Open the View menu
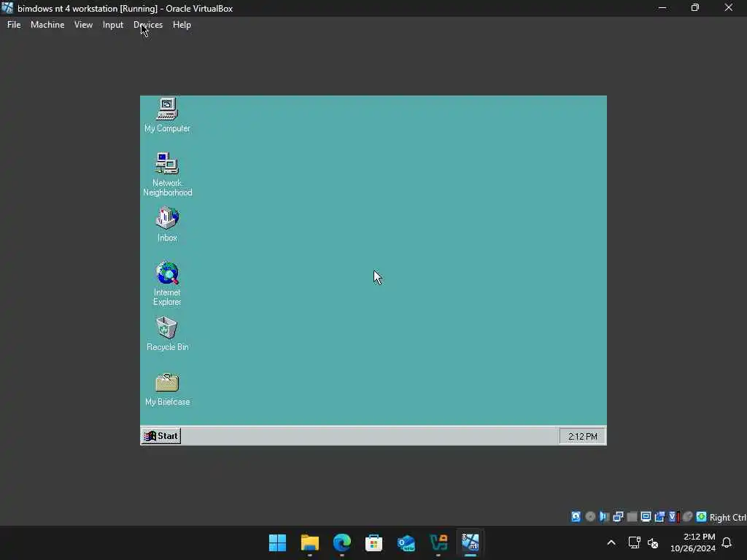This screenshot has width=747, height=560. tap(83, 25)
